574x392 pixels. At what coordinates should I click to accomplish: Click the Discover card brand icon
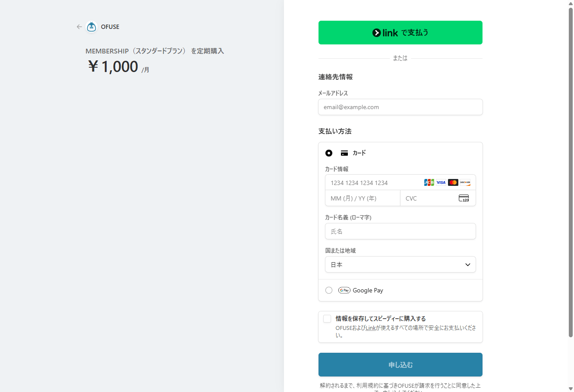tap(465, 182)
